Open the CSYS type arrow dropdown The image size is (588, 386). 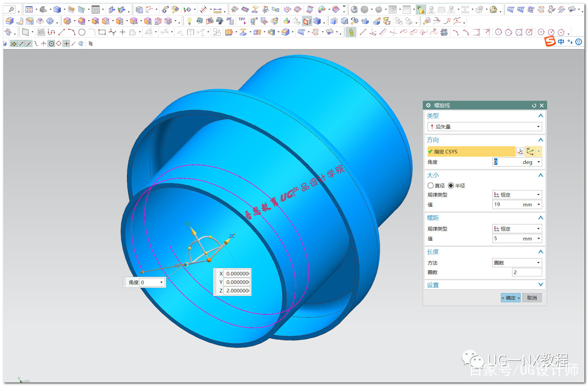539,151
